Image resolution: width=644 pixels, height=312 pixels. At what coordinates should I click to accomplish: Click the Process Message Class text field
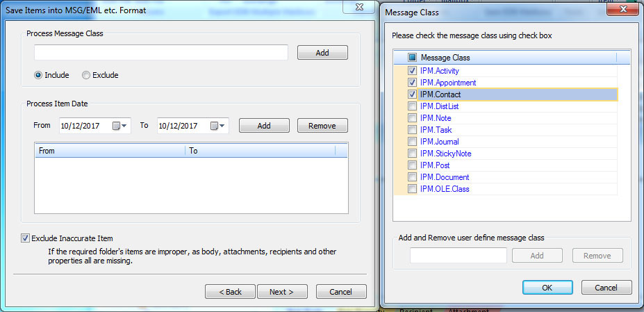coord(161,53)
